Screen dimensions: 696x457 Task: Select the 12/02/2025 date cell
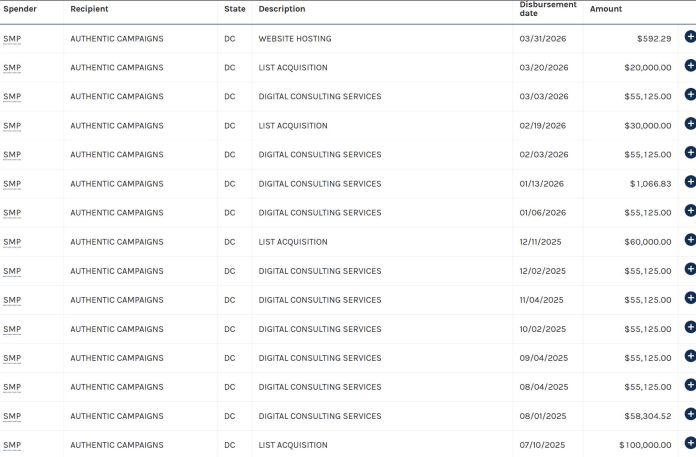pos(543,272)
